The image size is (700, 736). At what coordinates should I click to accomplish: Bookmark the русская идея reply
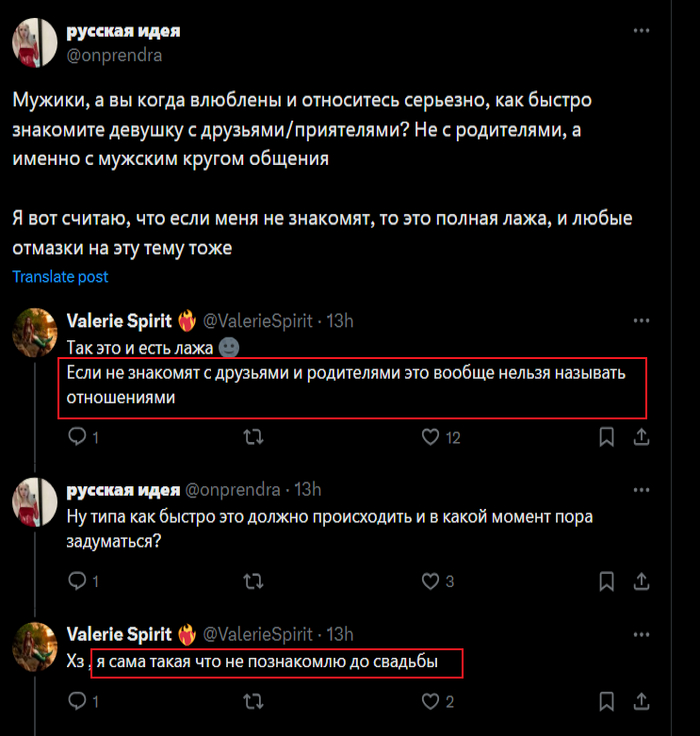[x=606, y=581]
